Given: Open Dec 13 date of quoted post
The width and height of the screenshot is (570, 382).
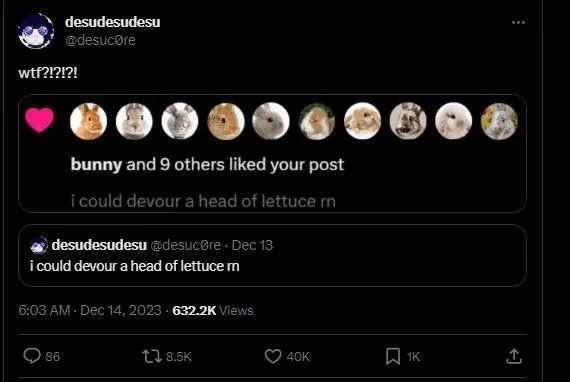Looking at the screenshot, I should pos(252,245).
